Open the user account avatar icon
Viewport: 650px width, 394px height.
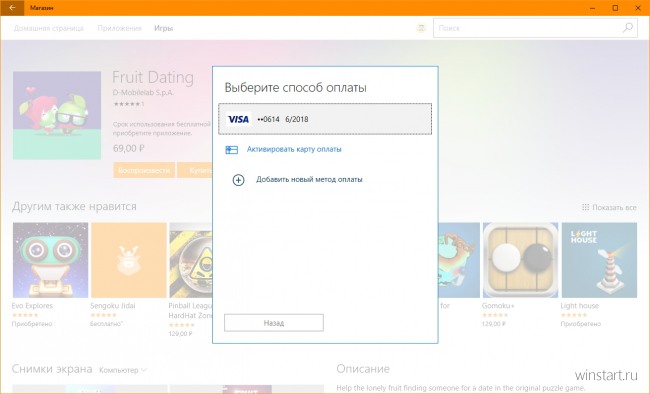pyautogui.click(x=421, y=28)
